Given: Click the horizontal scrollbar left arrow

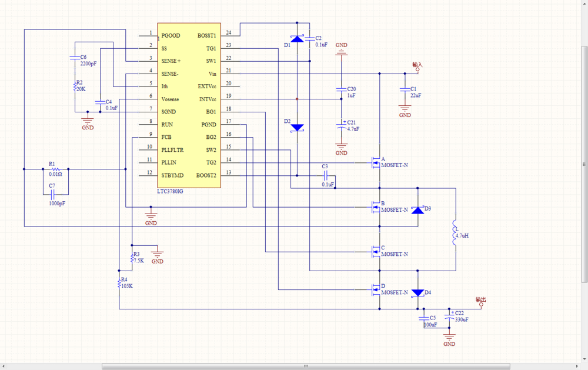Looking at the screenshot, I should 4,366.
